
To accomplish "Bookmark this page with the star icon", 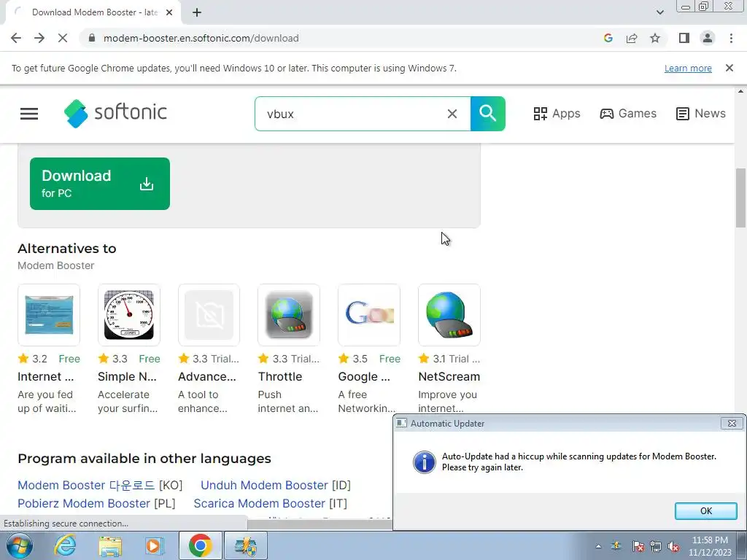I will (655, 38).
